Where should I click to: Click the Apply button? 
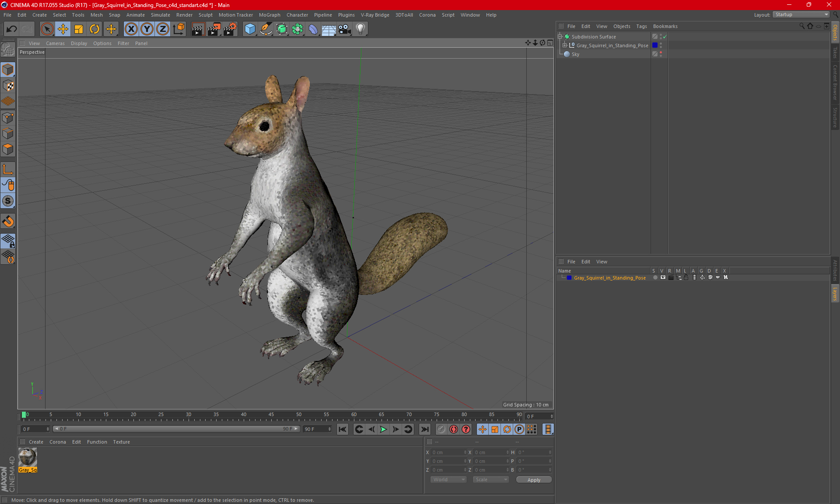[x=534, y=480]
